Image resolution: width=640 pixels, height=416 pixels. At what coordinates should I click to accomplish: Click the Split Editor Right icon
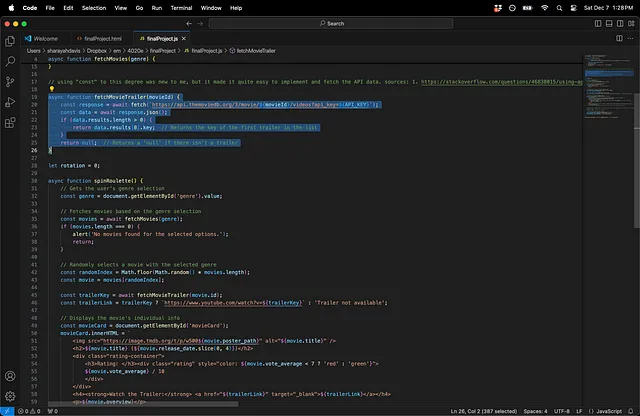pos(618,38)
